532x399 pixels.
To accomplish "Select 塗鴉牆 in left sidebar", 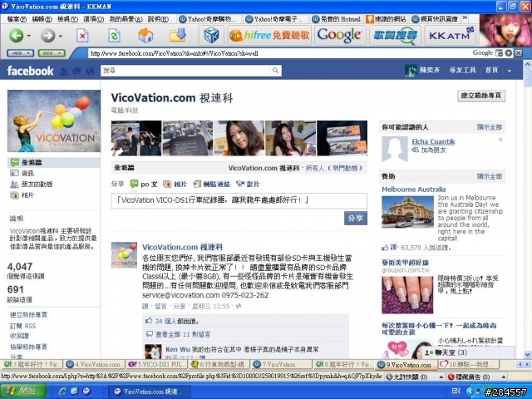I will tap(53, 163).
